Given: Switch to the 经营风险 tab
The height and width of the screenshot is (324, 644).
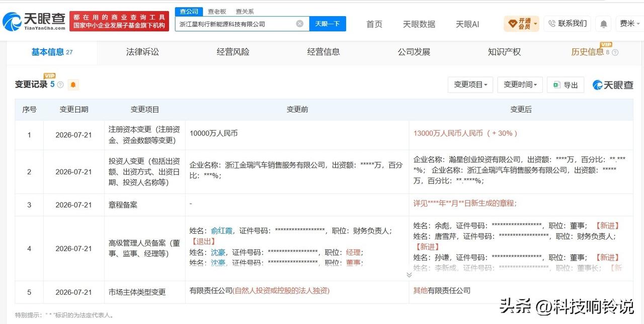Looking at the screenshot, I should point(233,52).
